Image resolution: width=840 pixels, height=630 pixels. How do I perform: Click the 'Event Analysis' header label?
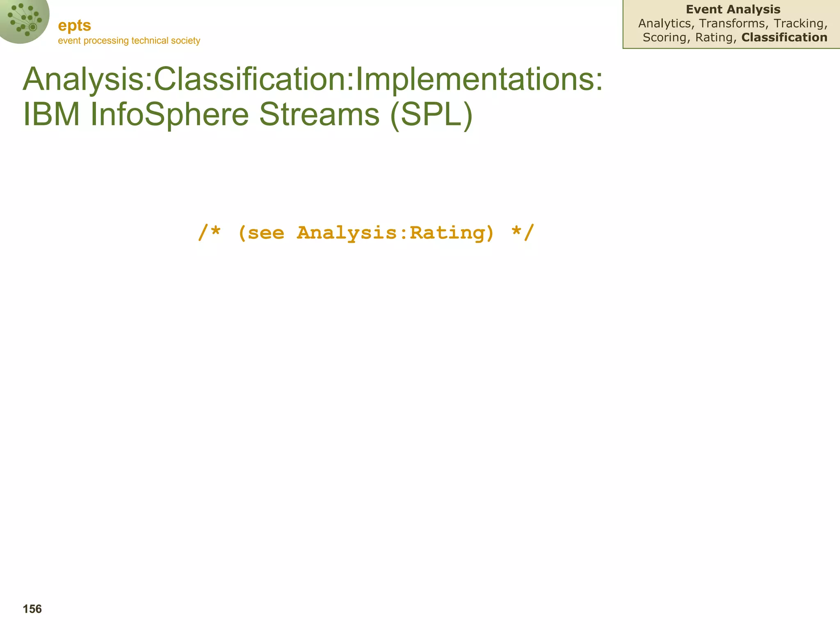pyautogui.click(x=733, y=9)
